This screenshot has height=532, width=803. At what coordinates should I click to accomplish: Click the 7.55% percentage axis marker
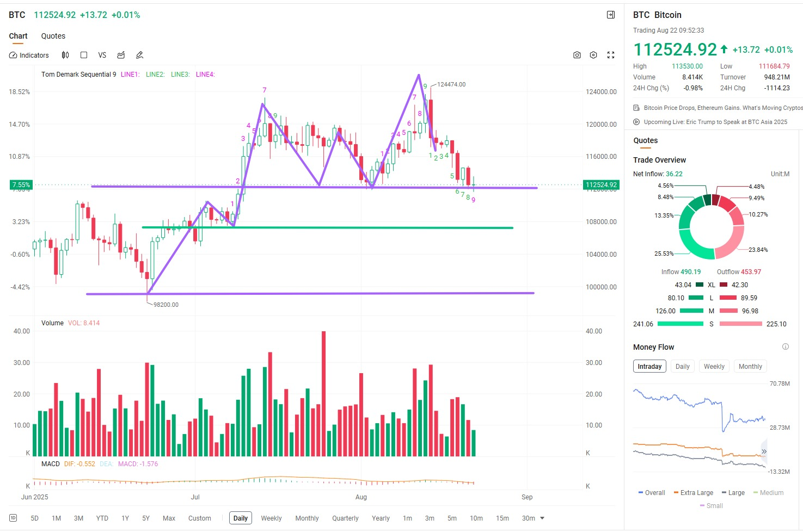[x=21, y=185]
